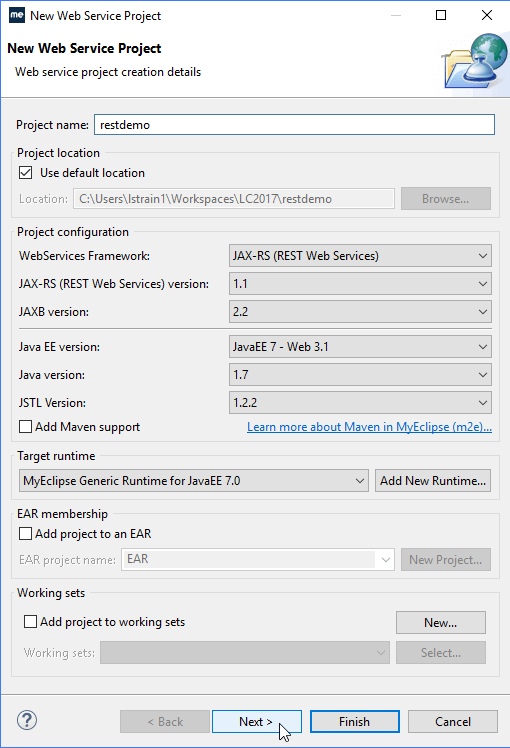The width and height of the screenshot is (510, 748).
Task: Click the 'Web service project creation details' text
Action: click(108, 72)
